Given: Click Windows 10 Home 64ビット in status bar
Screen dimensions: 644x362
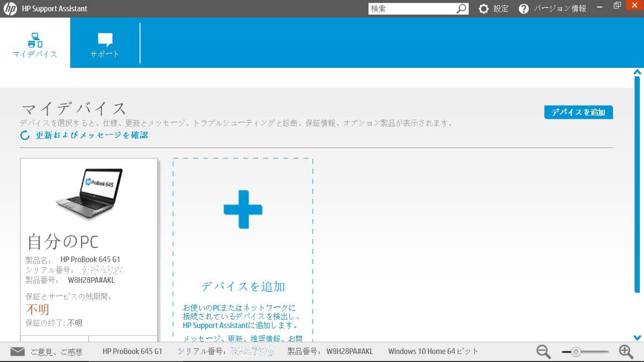Looking at the screenshot, I should [433, 352].
